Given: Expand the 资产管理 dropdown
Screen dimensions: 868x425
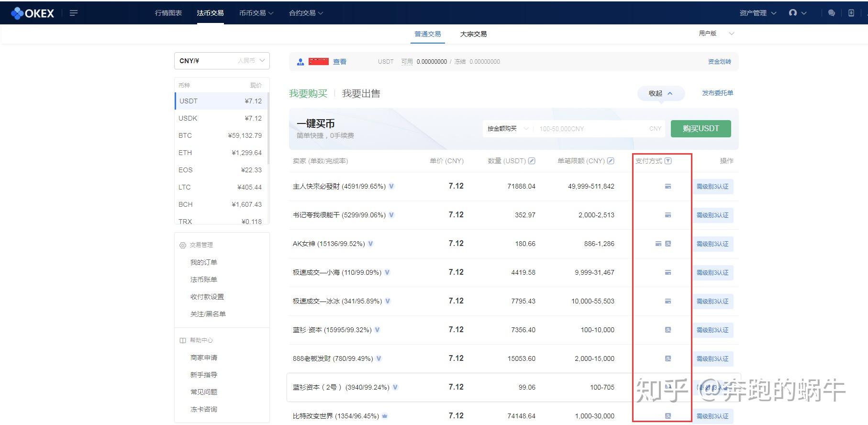Looking at the screenshot, I should click(757, 13).
